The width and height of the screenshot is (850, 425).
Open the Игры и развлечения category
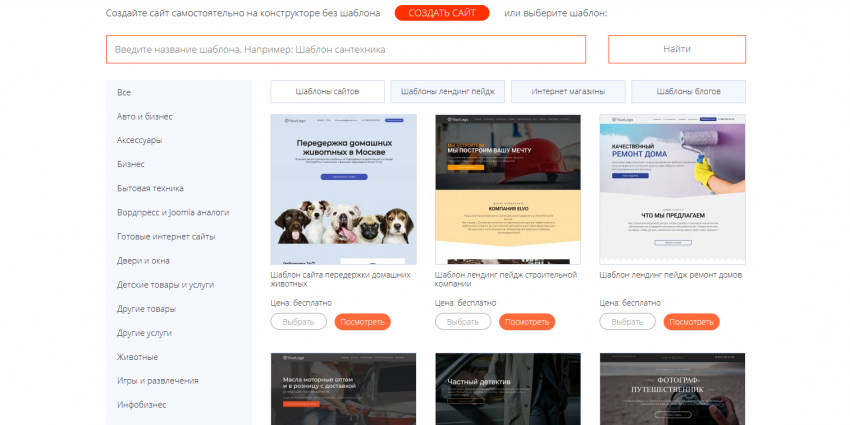coord(157,381)
